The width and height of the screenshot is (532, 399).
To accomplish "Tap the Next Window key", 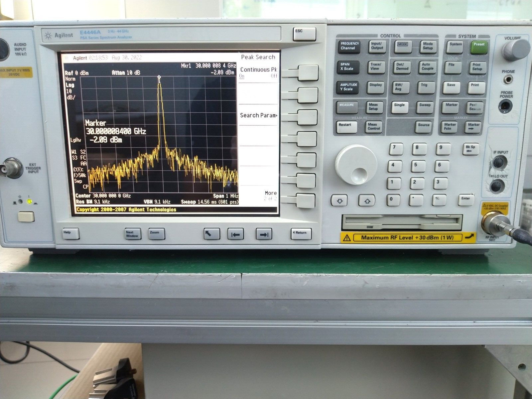I will 132,234.
